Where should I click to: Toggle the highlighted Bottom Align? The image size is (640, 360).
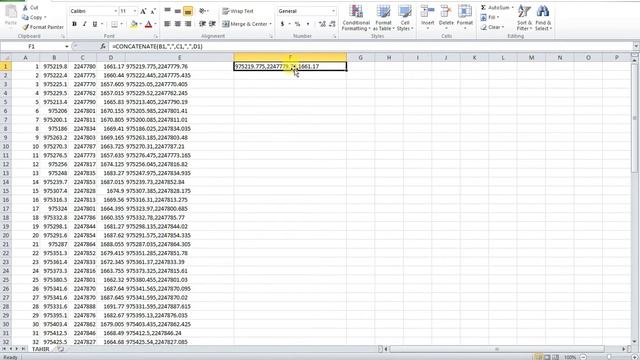(x=188, y=11)
